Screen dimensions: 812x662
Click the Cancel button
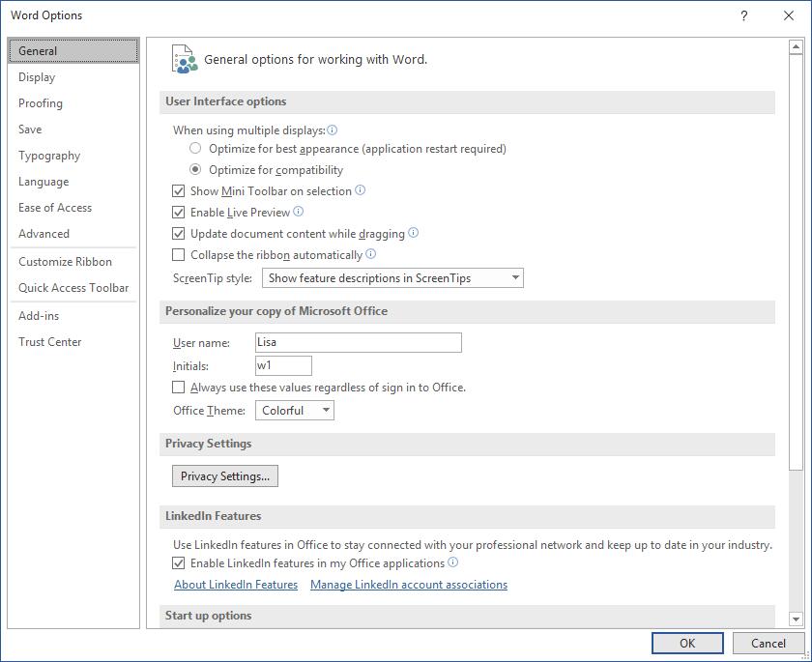tap(768, 643)
